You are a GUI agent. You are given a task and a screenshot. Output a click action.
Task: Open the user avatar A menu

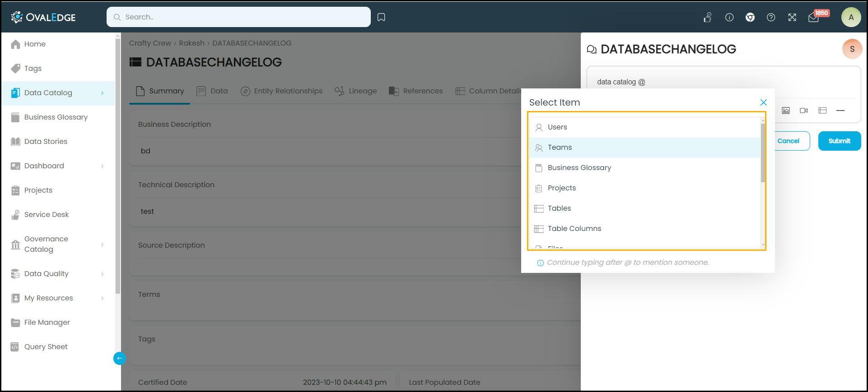(x=851, y=17)
